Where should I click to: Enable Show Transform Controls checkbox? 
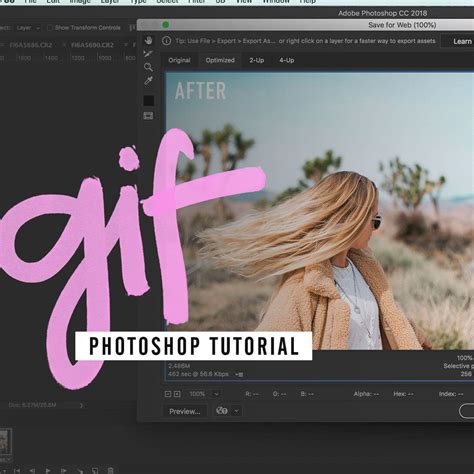[50, 28]
